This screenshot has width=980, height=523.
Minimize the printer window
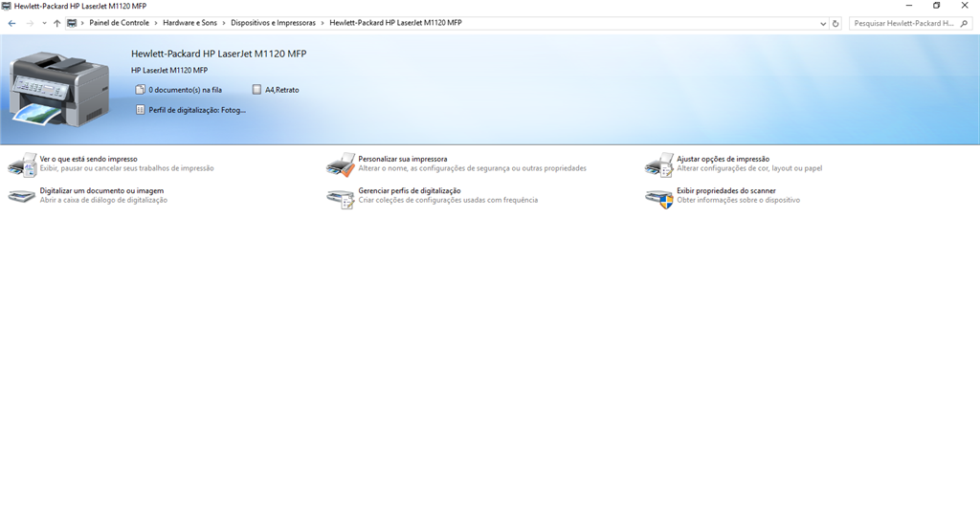pyautogui.click(x=909, y=6)
